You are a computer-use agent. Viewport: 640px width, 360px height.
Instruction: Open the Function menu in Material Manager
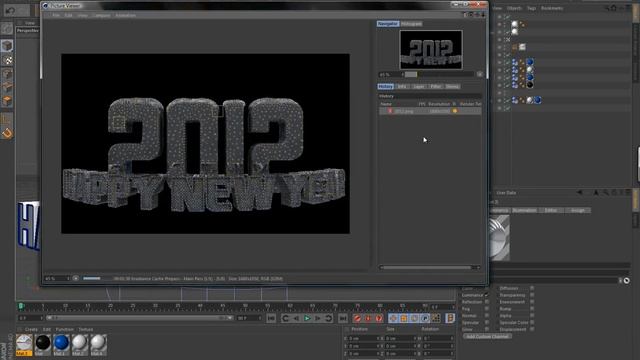(x=64, y=329)
